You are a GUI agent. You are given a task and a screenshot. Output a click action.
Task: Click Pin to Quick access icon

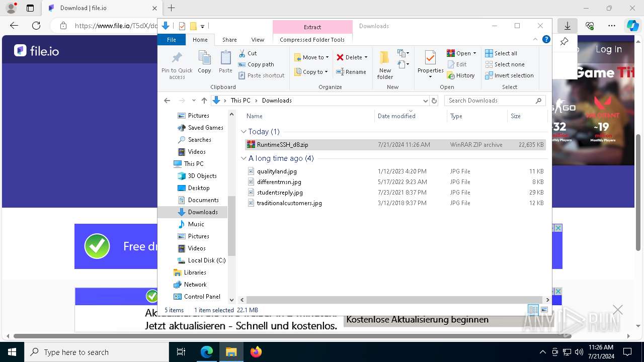177,64
